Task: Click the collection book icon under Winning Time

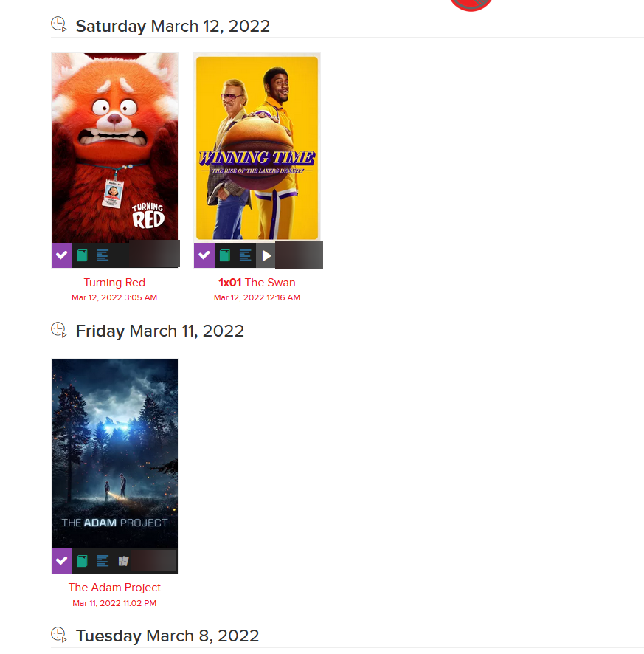Action: [x=225, y=255]
